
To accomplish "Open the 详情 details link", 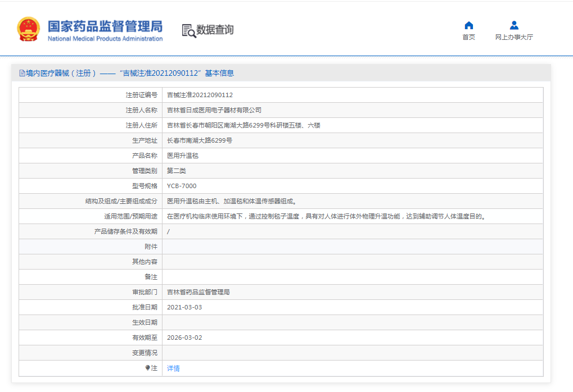I will coord(173,368).
